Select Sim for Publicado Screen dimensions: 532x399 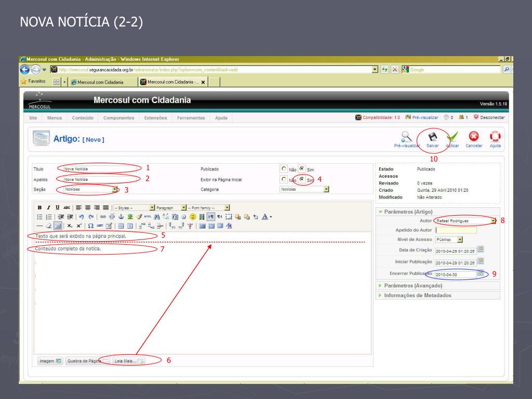coord(302,169)
